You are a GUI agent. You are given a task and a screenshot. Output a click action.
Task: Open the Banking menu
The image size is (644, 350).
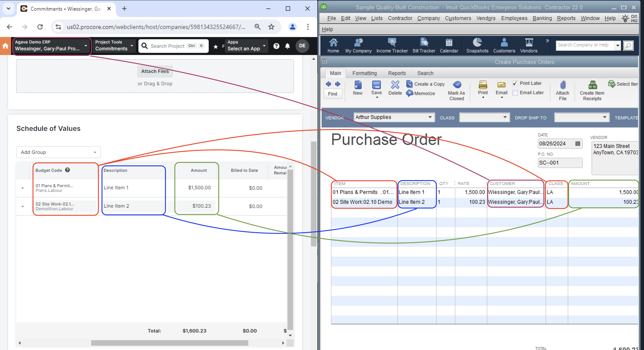click(x=542, y=18)
